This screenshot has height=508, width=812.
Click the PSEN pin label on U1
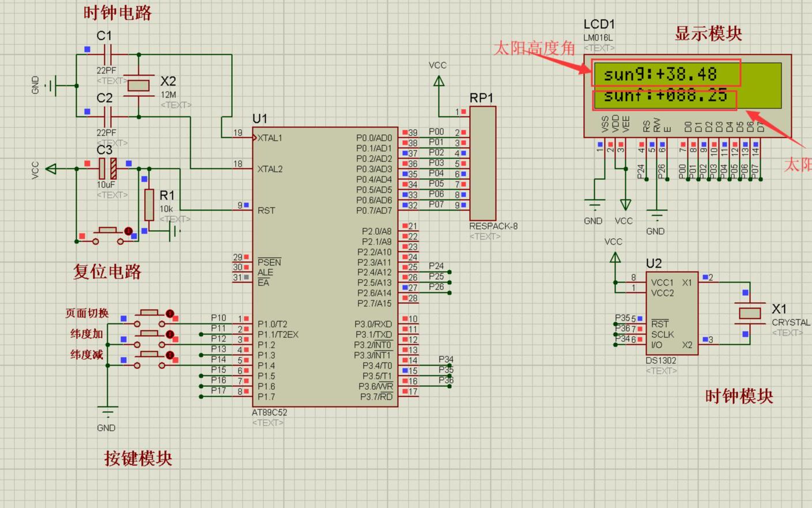pyautogui.click(x=269, y=262)
